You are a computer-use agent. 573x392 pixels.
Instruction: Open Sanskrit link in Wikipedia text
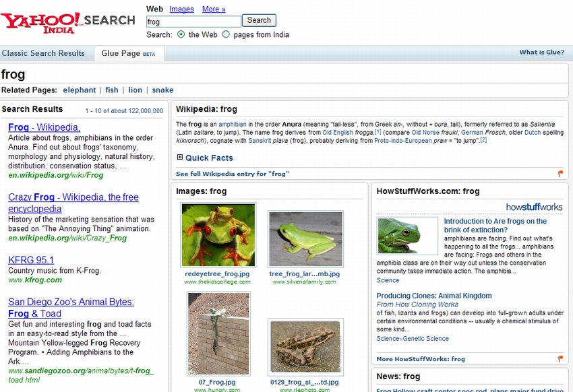(260, 141)
